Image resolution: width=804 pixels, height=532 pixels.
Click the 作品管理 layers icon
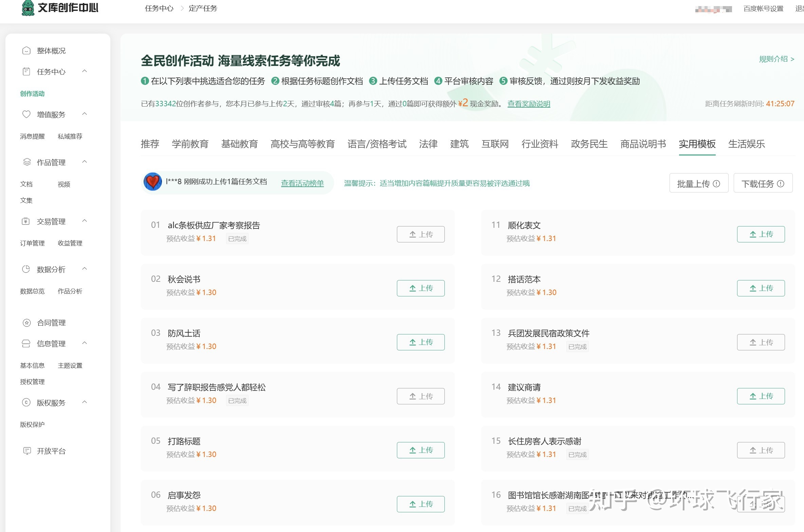pyautogui.click(x=26, y=162)
